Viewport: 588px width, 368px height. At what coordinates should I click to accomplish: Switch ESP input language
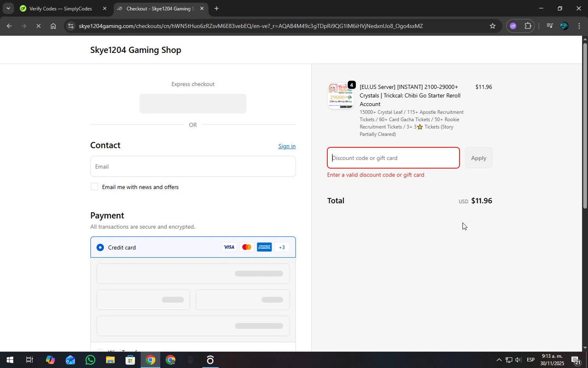[530, 360]
